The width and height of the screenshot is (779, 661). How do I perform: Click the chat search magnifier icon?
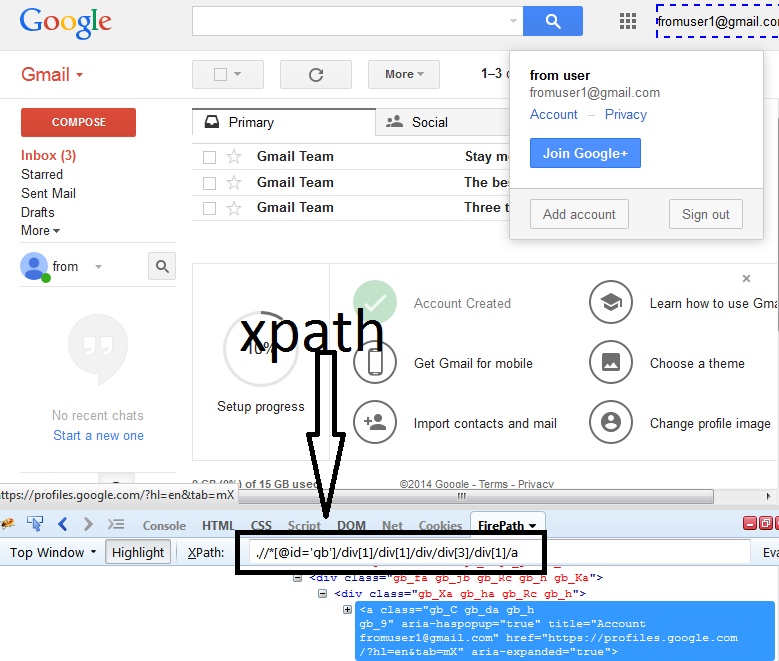[162, 266]
